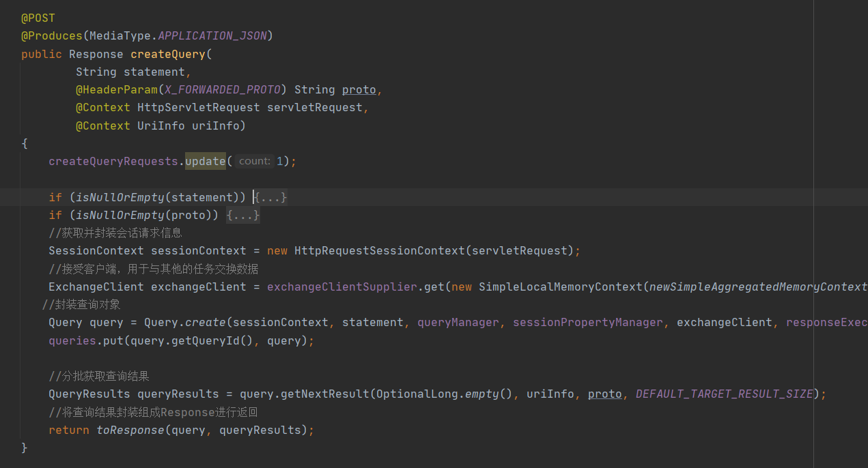Viewport: 868px width, 468px height.
Task: Expand the folded block after isNullOrEmpty(proto)
Action: 243,216
